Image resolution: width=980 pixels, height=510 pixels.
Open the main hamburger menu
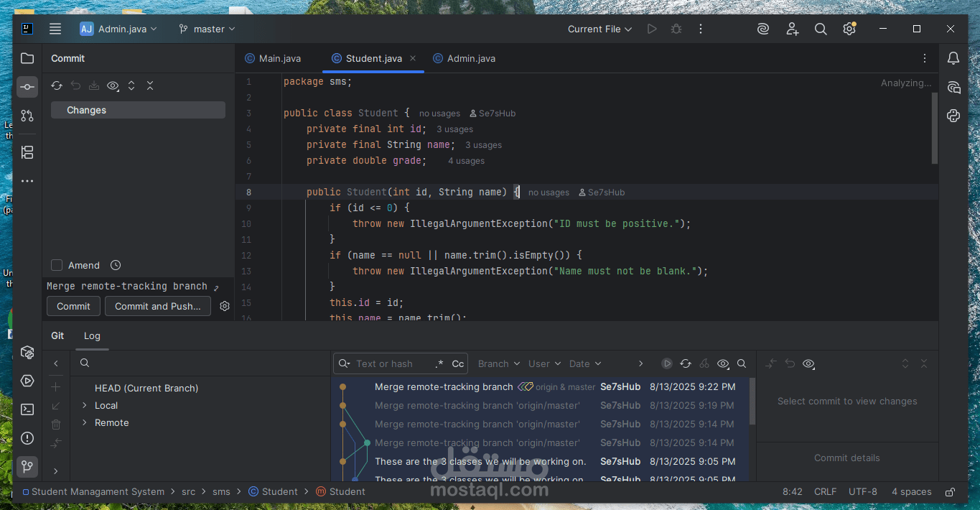(55, 29)
